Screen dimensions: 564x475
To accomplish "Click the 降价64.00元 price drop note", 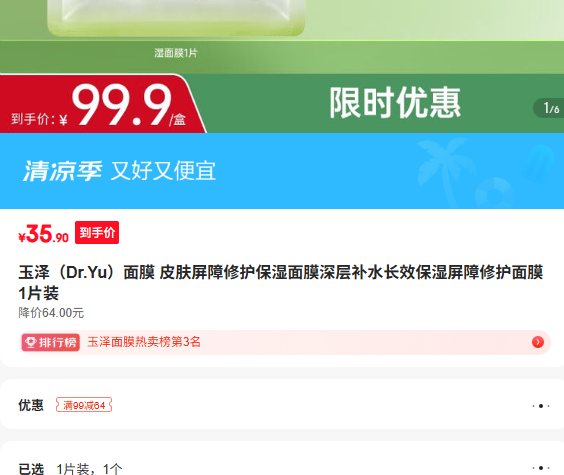I will 51,313.
